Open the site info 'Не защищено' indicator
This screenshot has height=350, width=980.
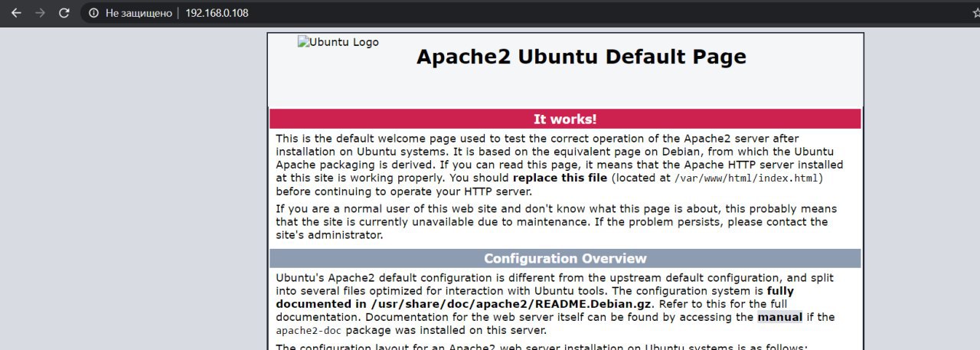click(x=130, y=13)
